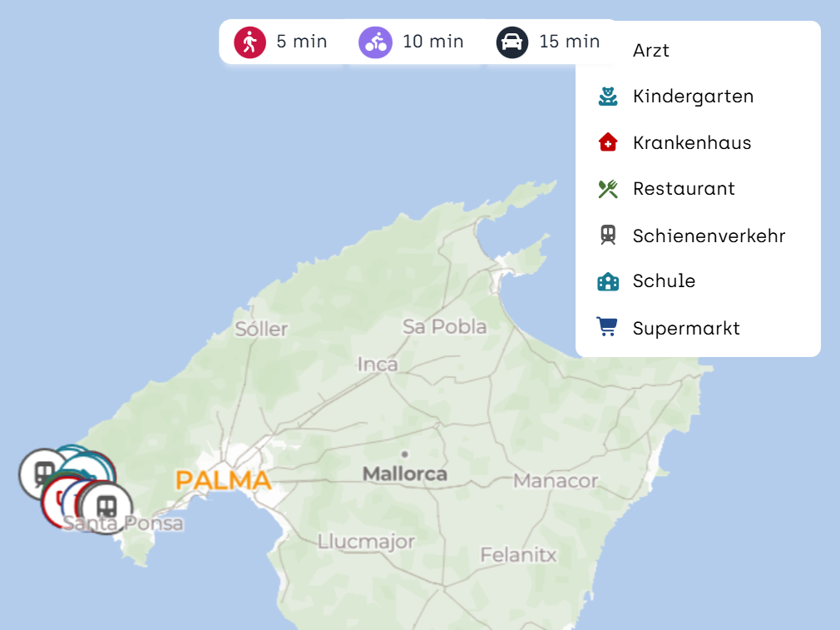Select the purple cycling icon
Image resolution: width=840 pixels, height=630 pixels.
click(376, 42)
